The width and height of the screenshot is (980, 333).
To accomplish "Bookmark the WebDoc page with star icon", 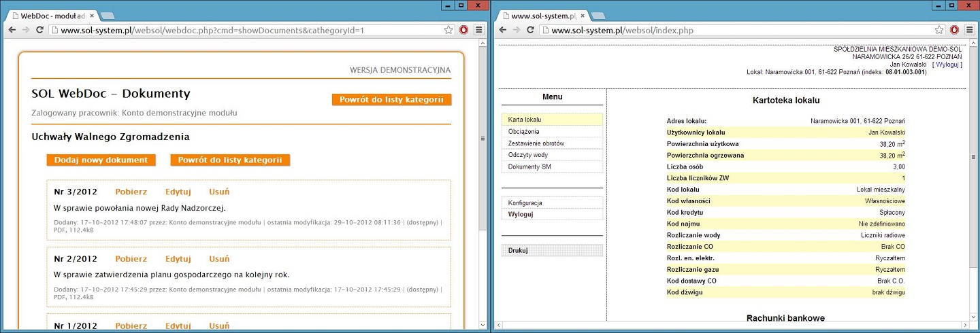I will point(448,30).
